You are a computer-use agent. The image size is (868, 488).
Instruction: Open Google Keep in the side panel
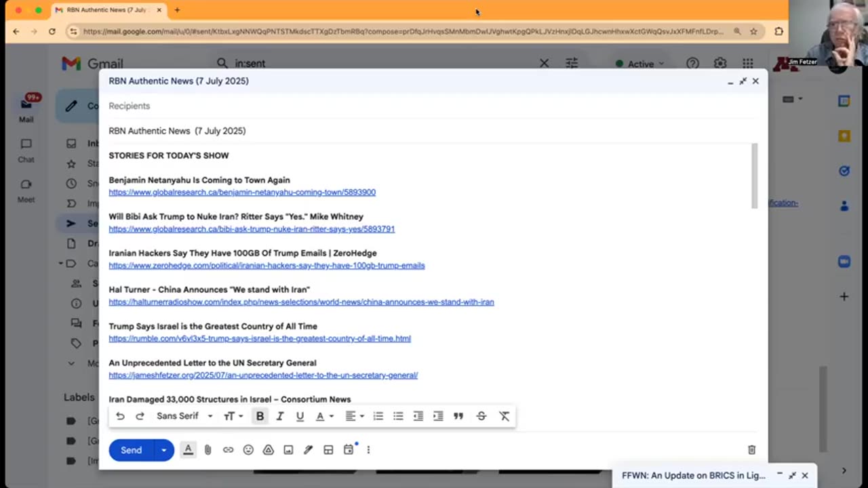tap(844, 136)
